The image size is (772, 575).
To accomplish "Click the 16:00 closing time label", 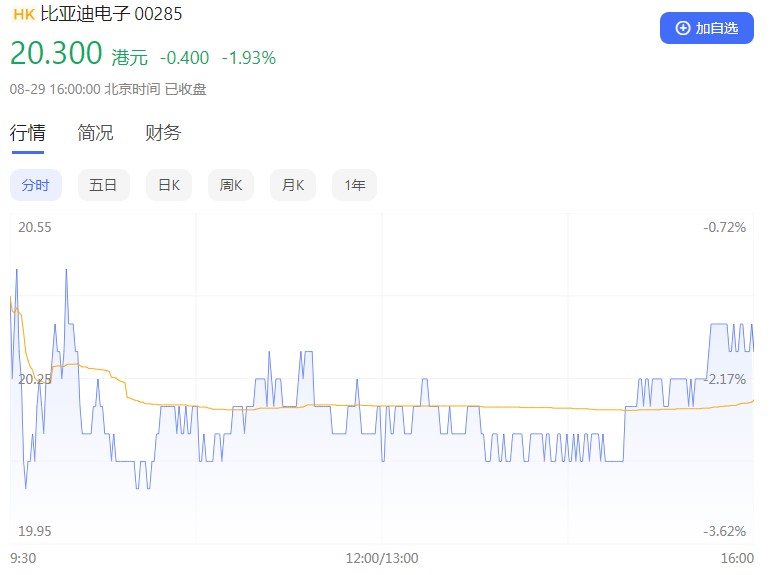I will click(737, 558).
